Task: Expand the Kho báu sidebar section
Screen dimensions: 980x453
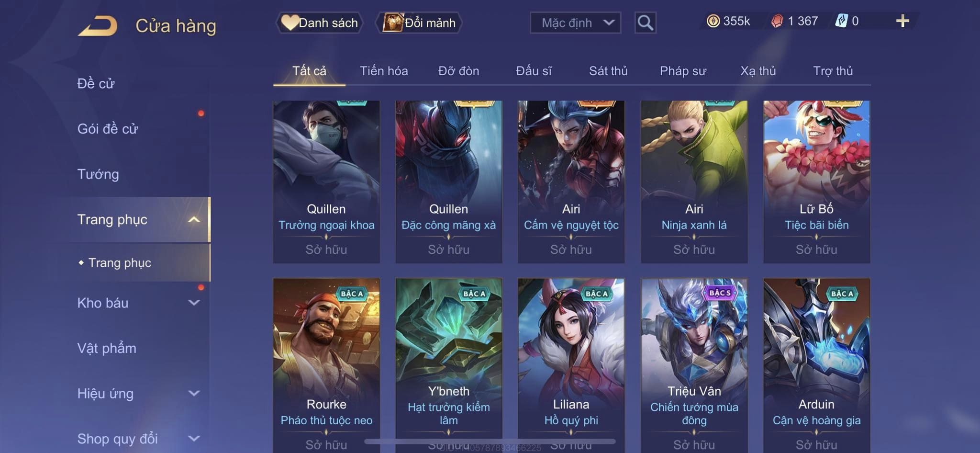Action: (194, 303)
